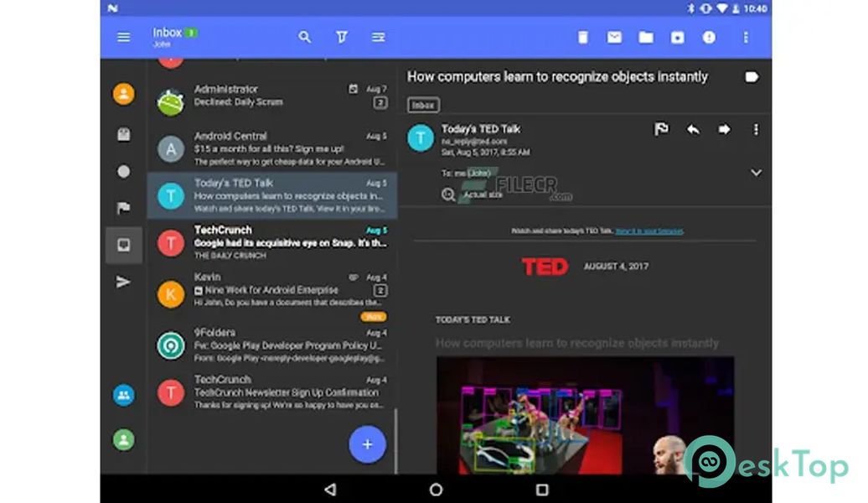
Task: Tap the TED Talk sender avatar
Action: pyautogui.click(x=421, y=138)
